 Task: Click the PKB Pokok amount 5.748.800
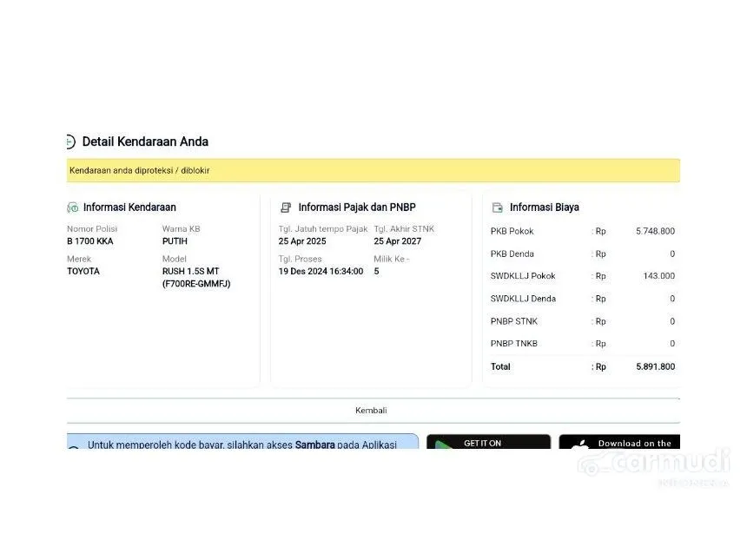pos(655,231)
